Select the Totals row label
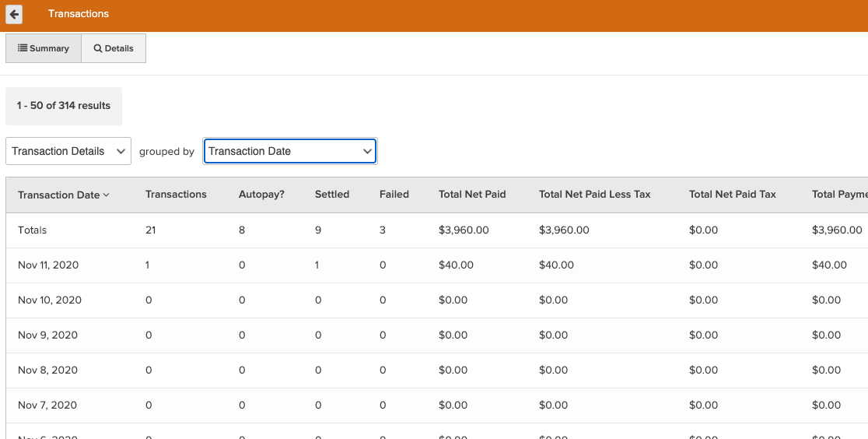 pyautogui.click(x=33, y=230)
